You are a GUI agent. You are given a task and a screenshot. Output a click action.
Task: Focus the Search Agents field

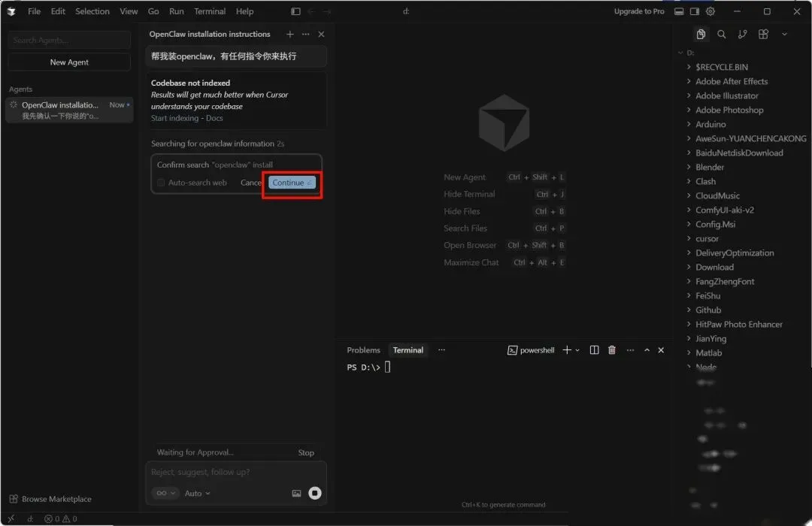coord(69,40)
